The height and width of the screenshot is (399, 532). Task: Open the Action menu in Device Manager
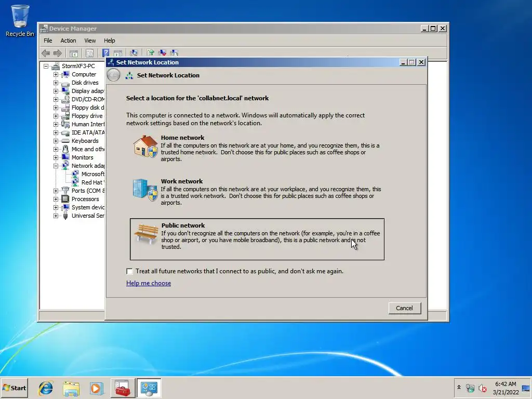tap(68, 41)
